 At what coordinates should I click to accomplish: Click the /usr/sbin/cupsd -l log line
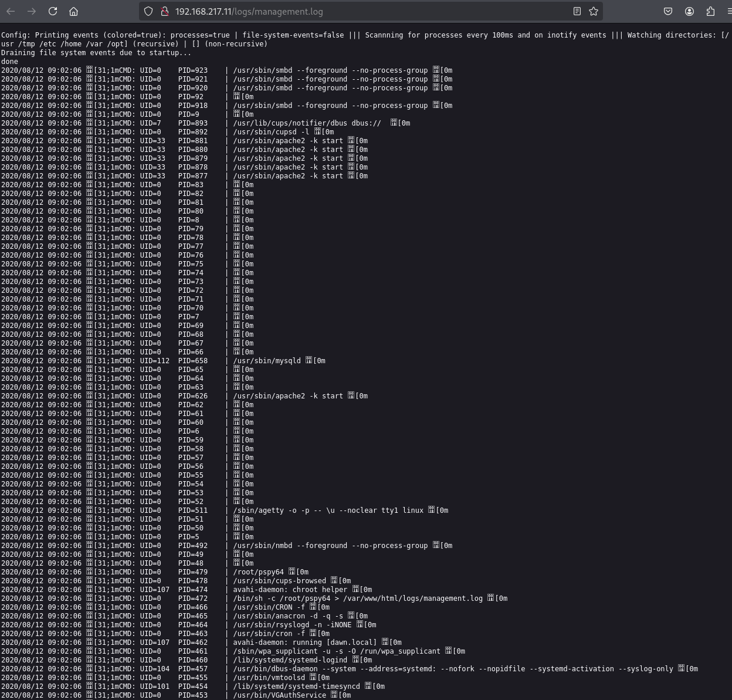(271, 132)
